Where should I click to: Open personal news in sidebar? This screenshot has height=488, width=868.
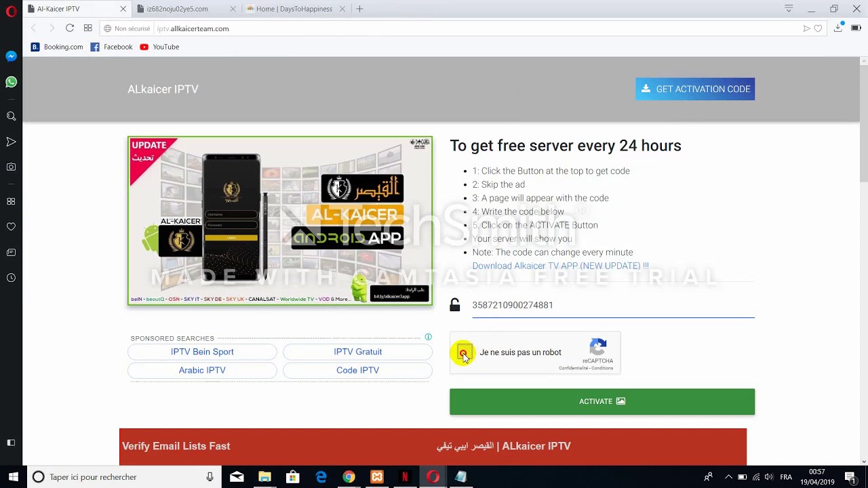point(11,252)
